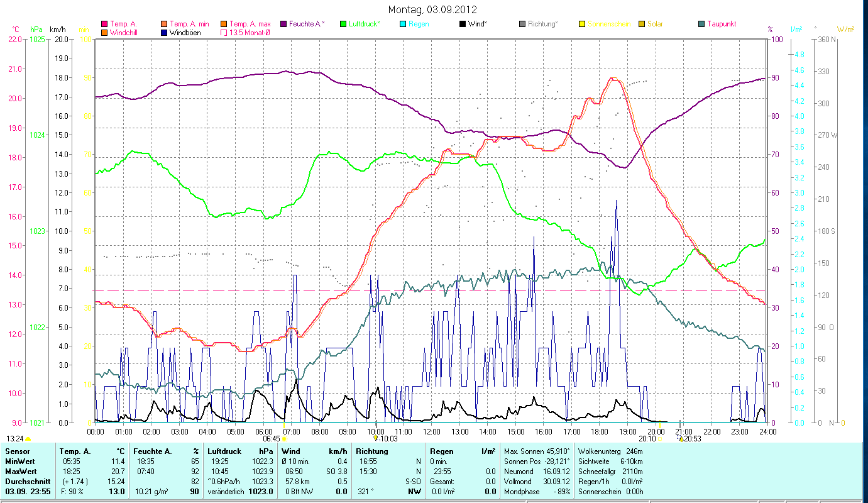Click the purple Feuchte A.* legend swatch
The height and width of the screenshot is (503, 868).
click(x=283, y=25)
